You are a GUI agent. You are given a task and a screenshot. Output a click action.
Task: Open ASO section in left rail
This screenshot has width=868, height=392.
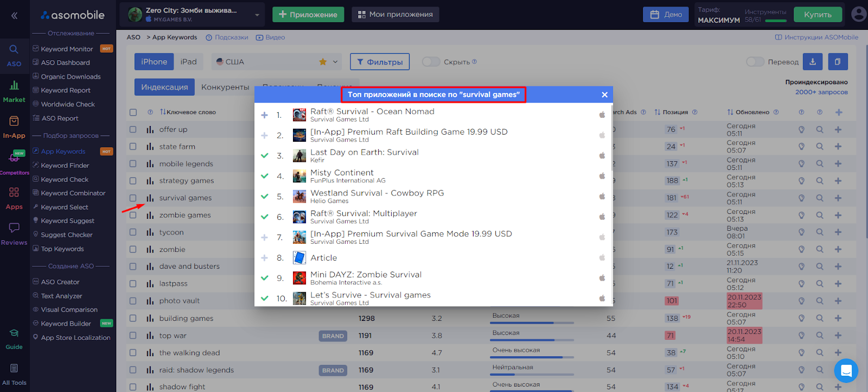pyautogui.click(x=14, y=56)
